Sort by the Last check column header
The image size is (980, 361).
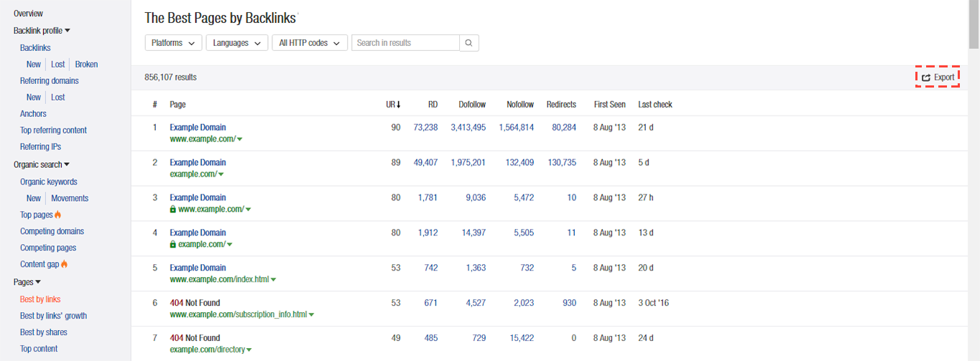pos(655,105)
